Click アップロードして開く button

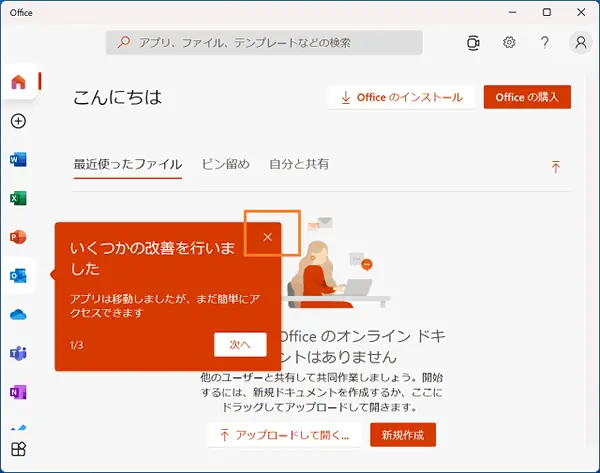pos(284,435)
